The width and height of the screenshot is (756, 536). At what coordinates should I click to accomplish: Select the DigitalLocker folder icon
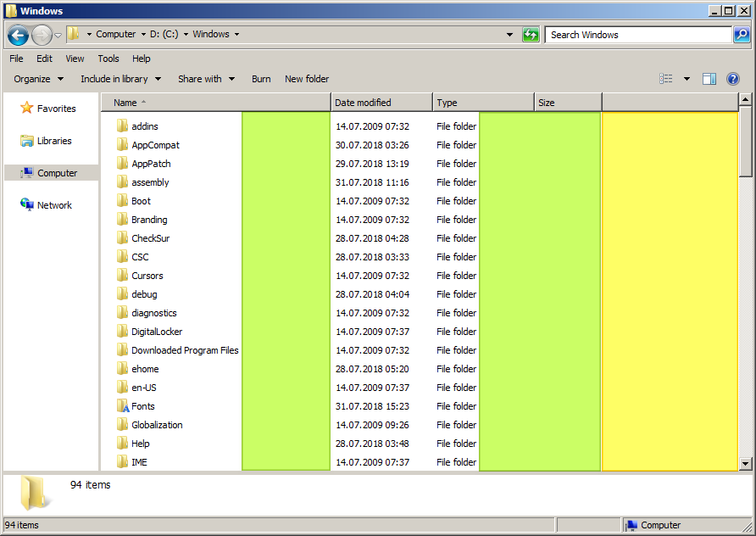click(122, 332)
